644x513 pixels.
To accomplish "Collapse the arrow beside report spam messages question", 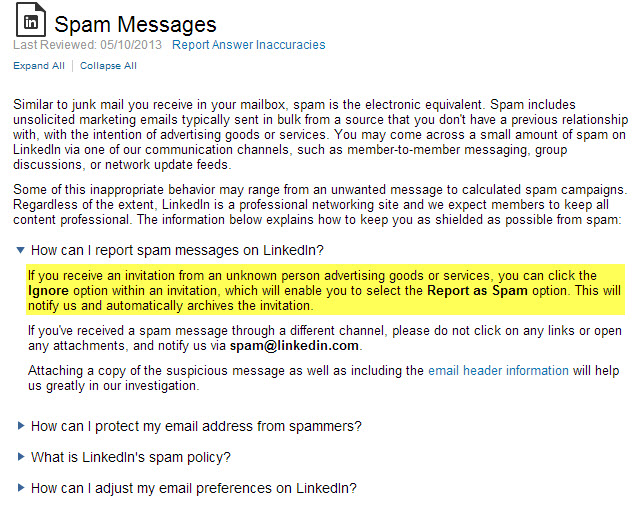I will (x=21, y=250).
